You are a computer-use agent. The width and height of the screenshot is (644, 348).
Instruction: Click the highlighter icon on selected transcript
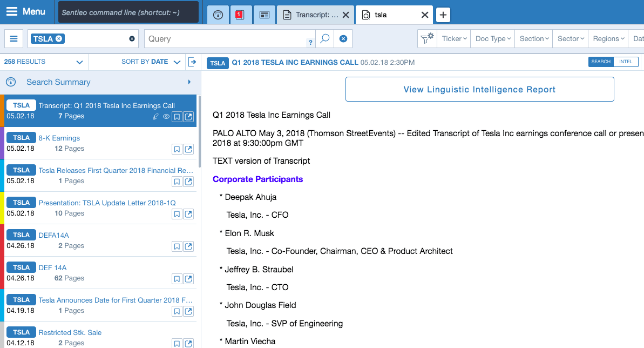[x=156, y=117]
